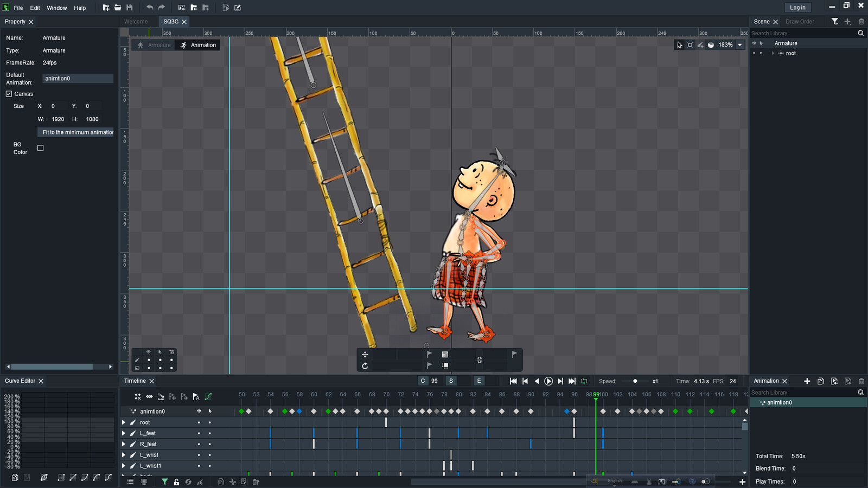This screenshot has width=868, height=488.
Task: Close the SQ3G document tab
Action: 184,22
